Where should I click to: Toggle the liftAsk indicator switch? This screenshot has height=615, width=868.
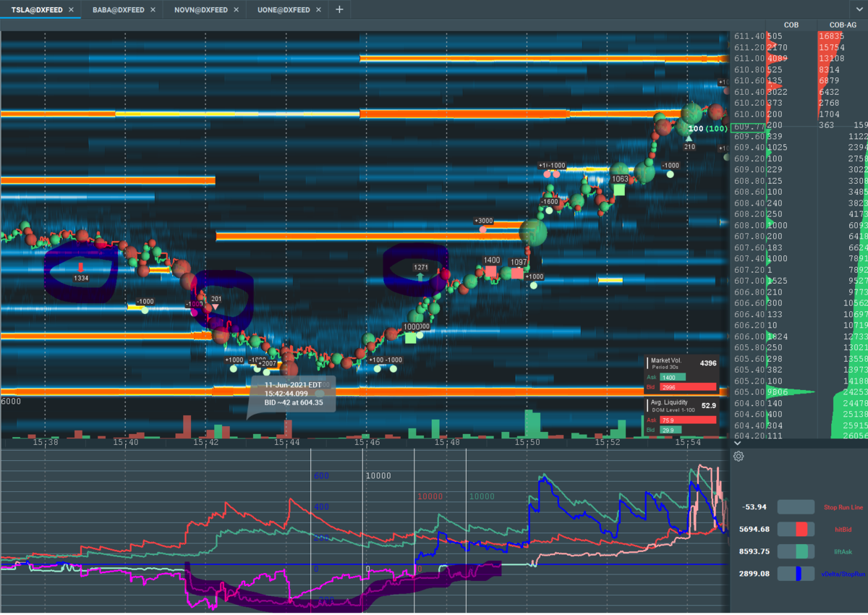tap(796, 551)
